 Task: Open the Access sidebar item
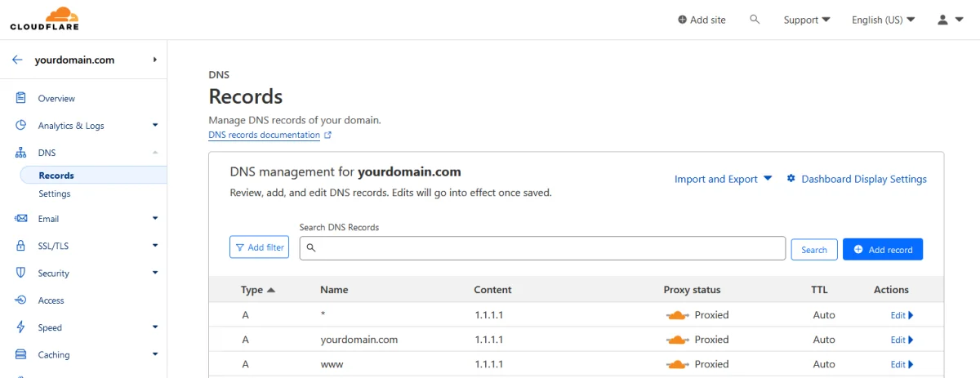(x=51, y=300)
